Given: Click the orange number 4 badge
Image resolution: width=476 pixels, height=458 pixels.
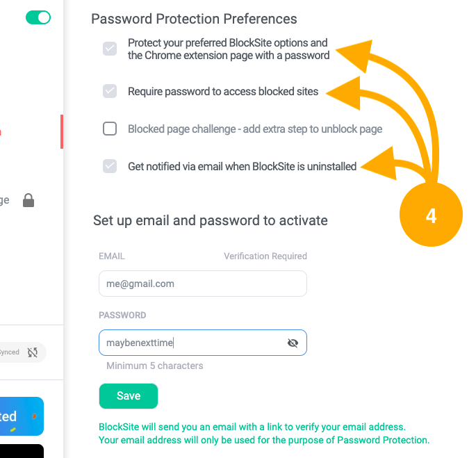Looking at the screenshot, I should point(431,216).
